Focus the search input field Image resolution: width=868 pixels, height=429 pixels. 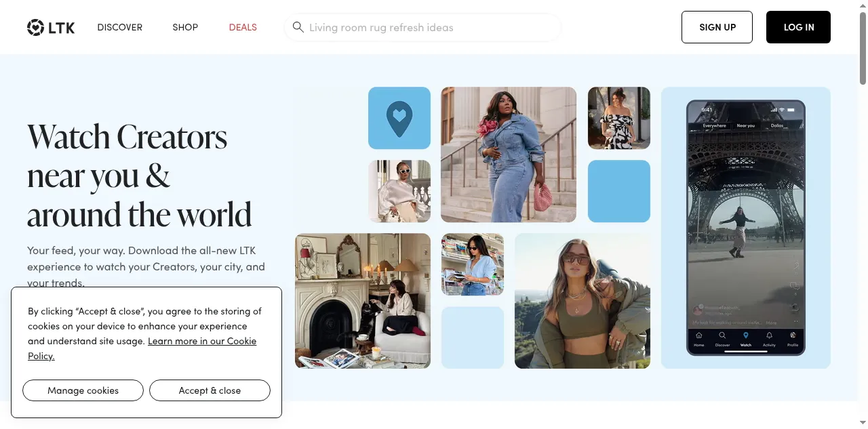point(427,28)
